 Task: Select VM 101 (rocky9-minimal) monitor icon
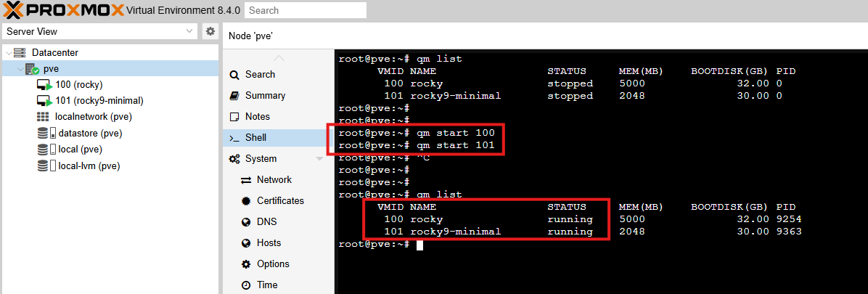click(44, 101)
